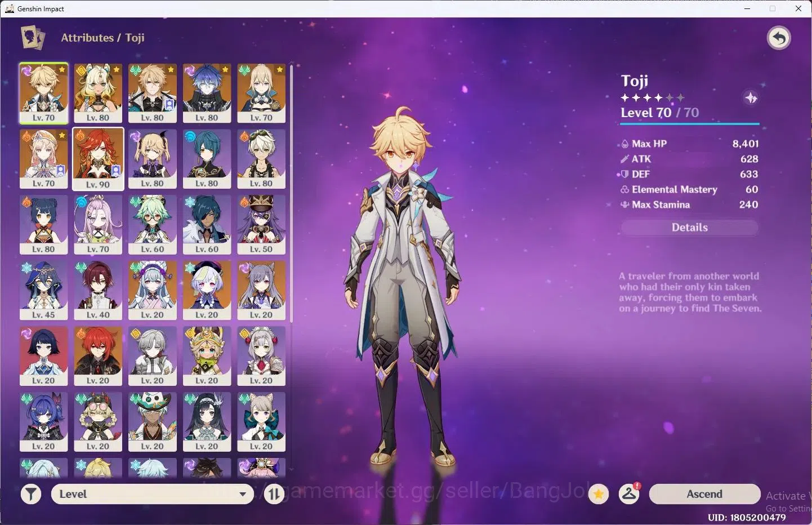The image size is (812, 525).
Task: Choose the Lv. 20 gray-haired geo character
Action: (x=152, y=356)
